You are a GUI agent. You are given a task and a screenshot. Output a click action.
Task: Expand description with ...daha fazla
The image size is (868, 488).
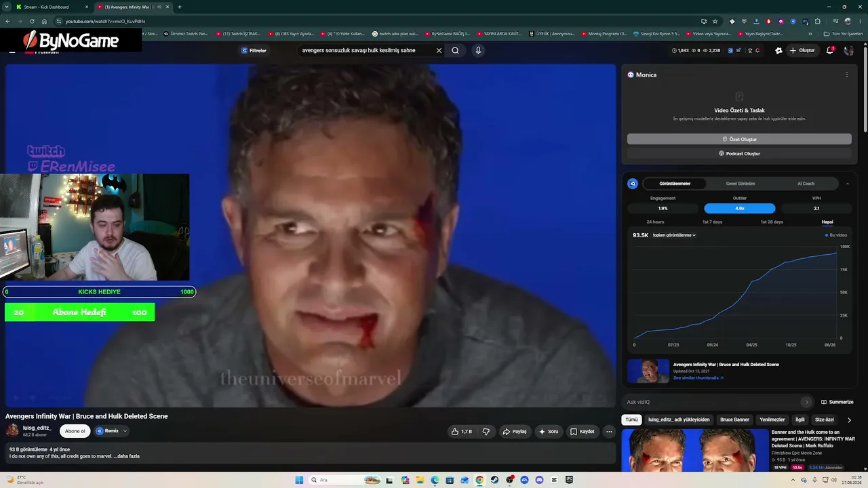pyautogui.click(x=127, y=456)
